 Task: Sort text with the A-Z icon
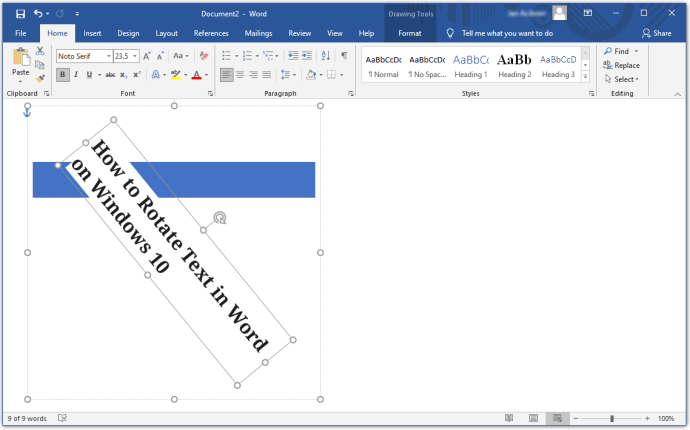[x=326, y=56]
